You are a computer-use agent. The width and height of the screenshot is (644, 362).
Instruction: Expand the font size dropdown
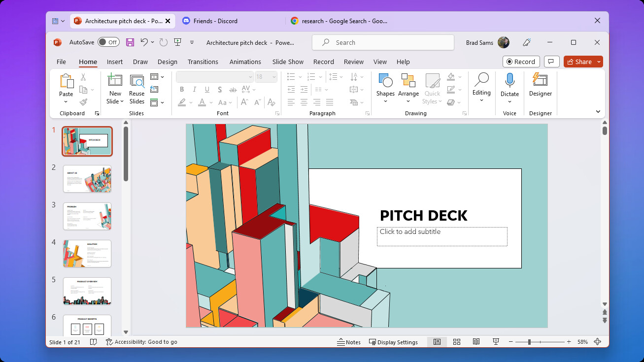[272, 76]
